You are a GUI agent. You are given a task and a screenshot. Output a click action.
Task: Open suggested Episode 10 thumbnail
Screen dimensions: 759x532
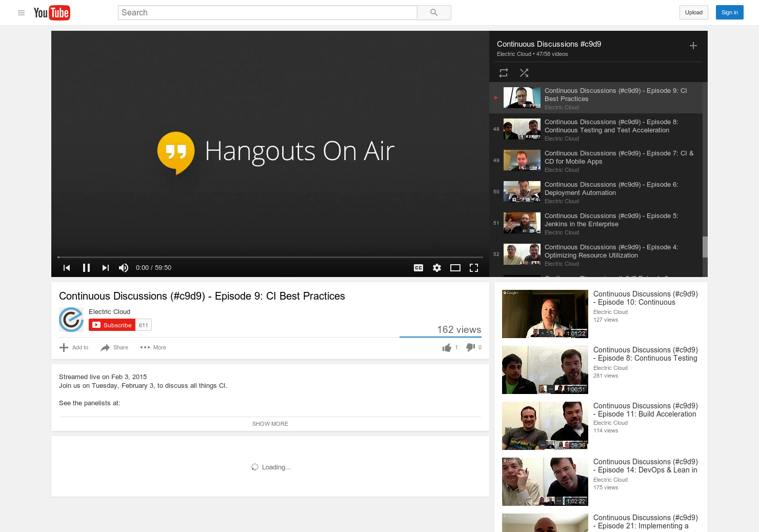click(545, 314)
